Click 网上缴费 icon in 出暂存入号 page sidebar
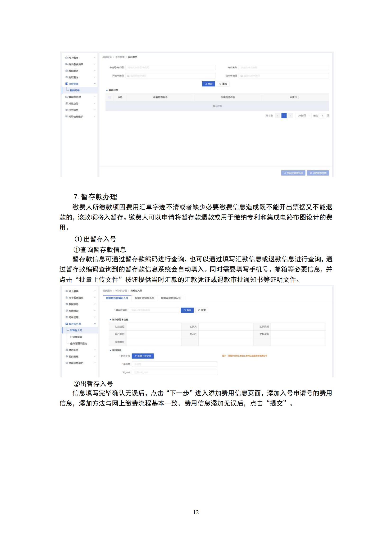Viewport: 392px width, 555px height. click(67, 291)
